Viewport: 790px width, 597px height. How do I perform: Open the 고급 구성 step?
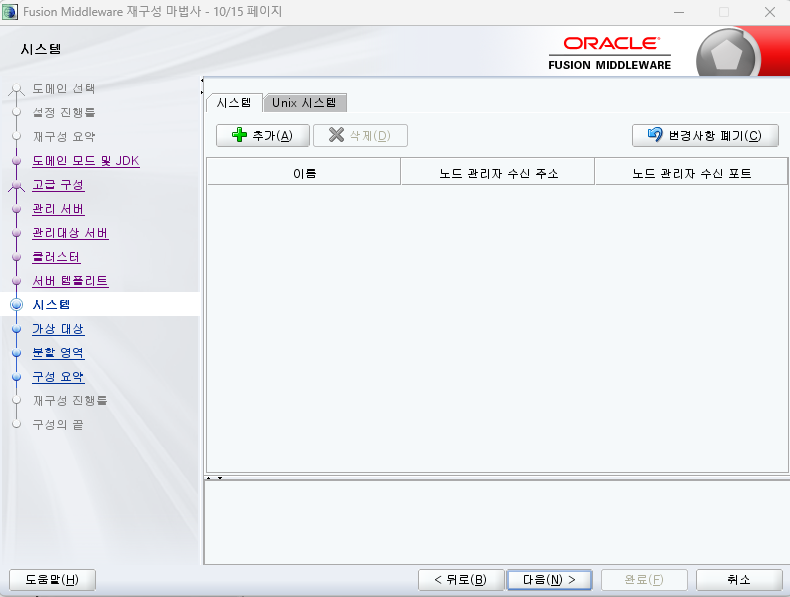[x=58, y=185]
